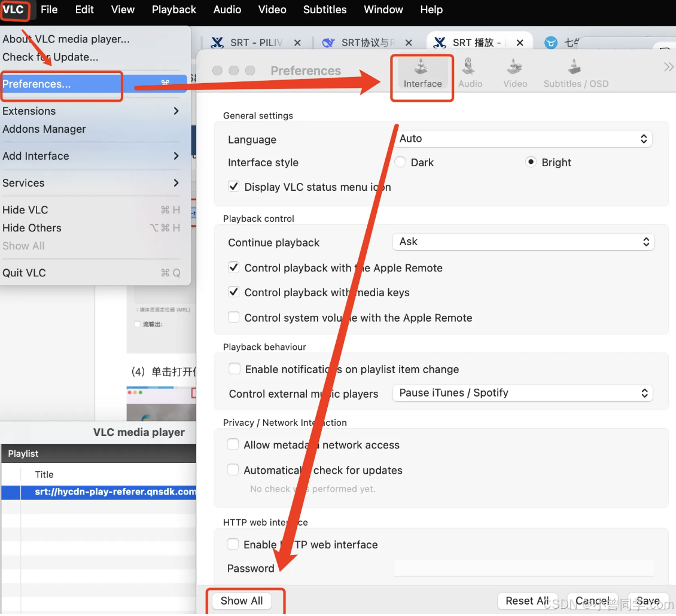The image size is (676, 616).
Task: Click the Reset All button
Action: (527, 601)
